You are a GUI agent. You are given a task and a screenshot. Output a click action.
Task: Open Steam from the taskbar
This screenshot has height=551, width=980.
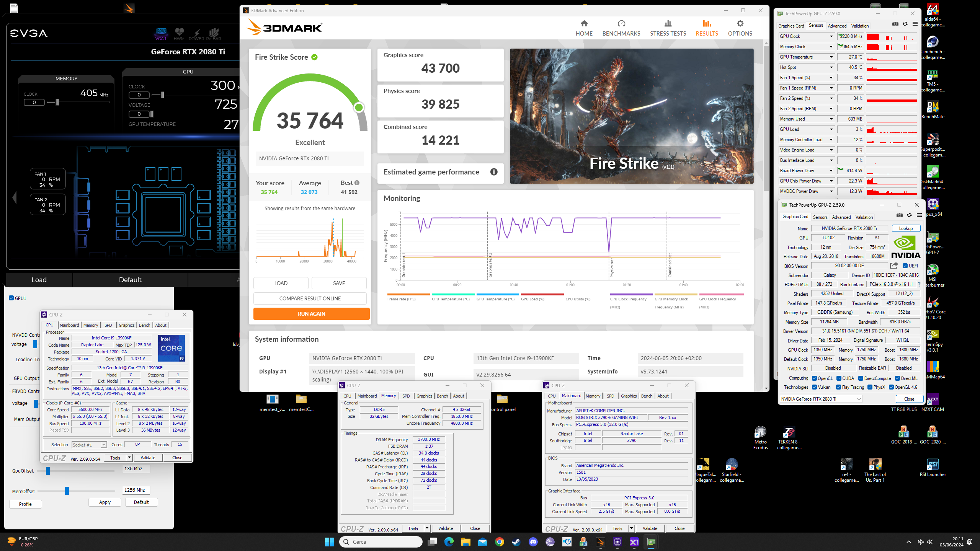click(516, 542)
